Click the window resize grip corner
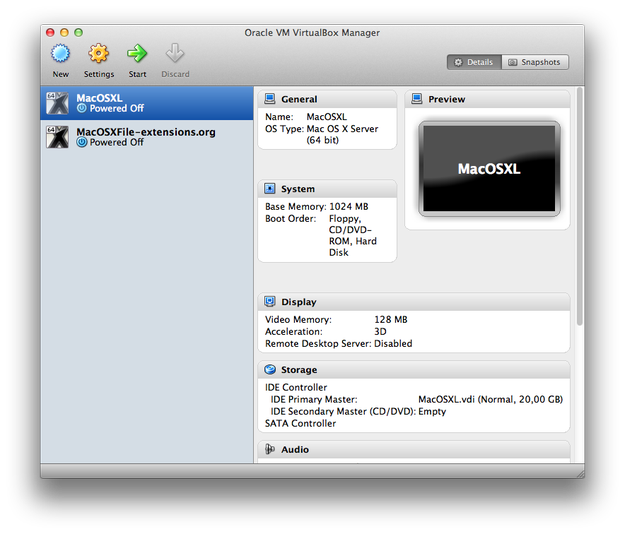Screen dimensions: 625x534 tap(580, 473)
